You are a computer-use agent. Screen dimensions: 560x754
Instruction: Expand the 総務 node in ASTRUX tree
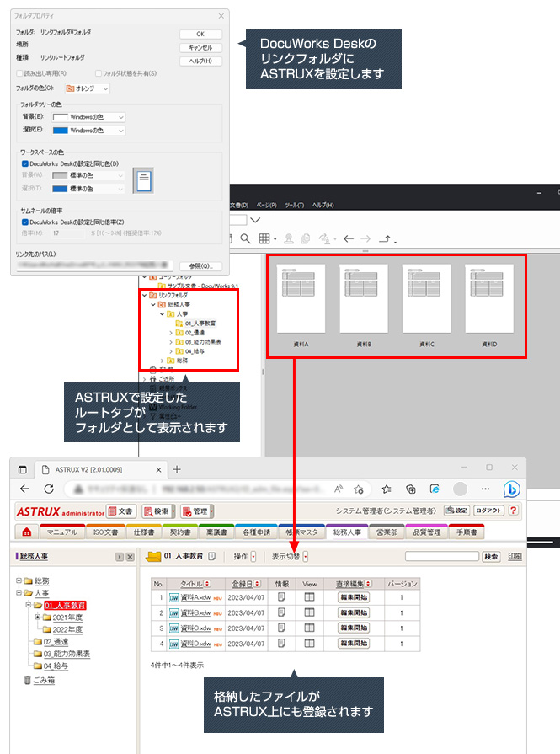coord(19,580)
